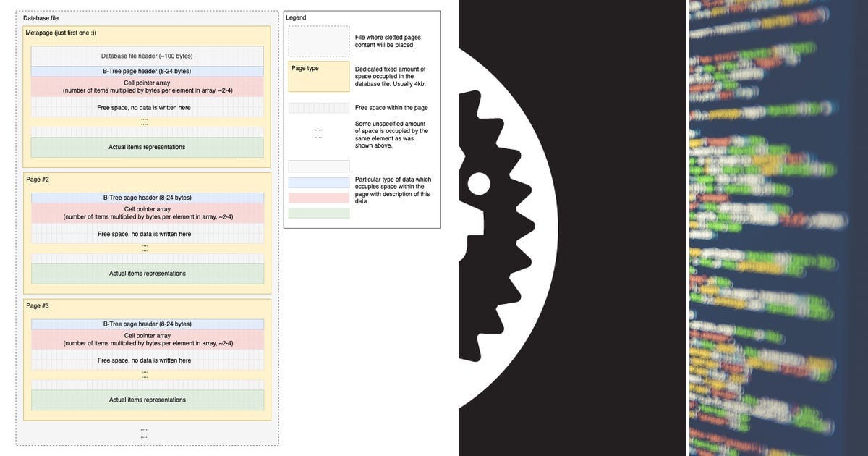This screenshot has height=456, width=868.
Task: Select the blue legend swatch
Action: tap(318, 181)
